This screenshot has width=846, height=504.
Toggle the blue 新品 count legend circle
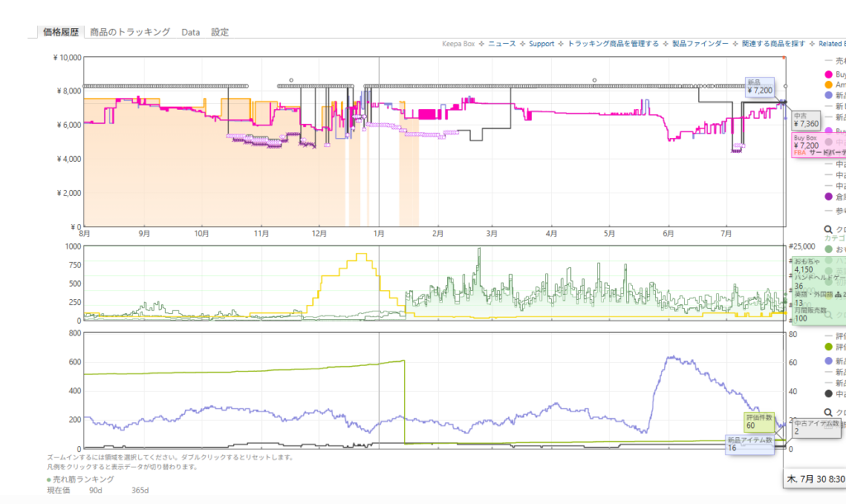828,361
